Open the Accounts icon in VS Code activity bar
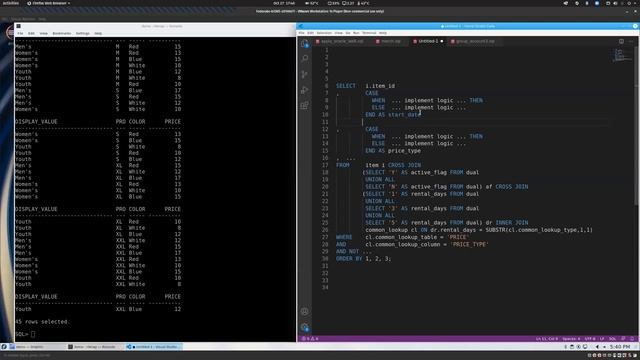Screen dimensions: 640x360 point(304,311)
